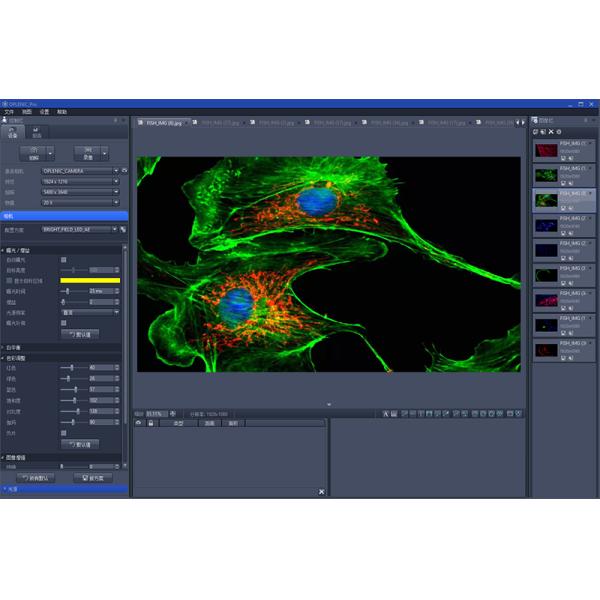Select the tab right of the 设备 tab
This screenshot has width=600, height=600.
coord(36,132)
